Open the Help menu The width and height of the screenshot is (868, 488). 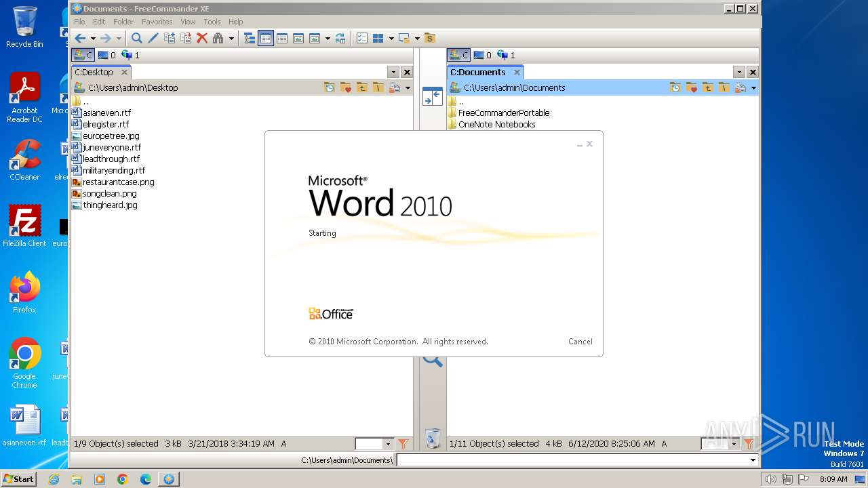click(235, 22)
